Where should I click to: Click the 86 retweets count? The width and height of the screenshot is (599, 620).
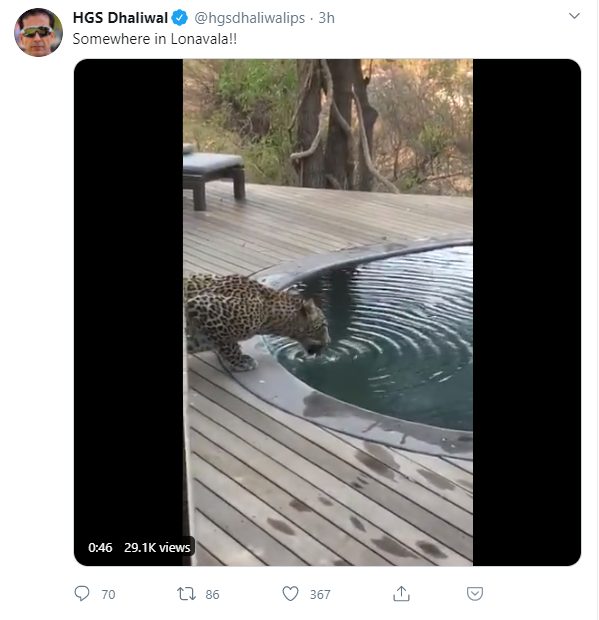[212, 594]
